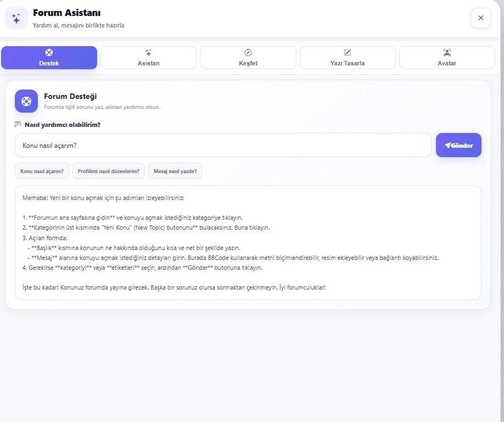This screenshot has height=422, width=504.
Task: Click step 4 starting with "Gerekirse"
Action: [x=142, y=268]
